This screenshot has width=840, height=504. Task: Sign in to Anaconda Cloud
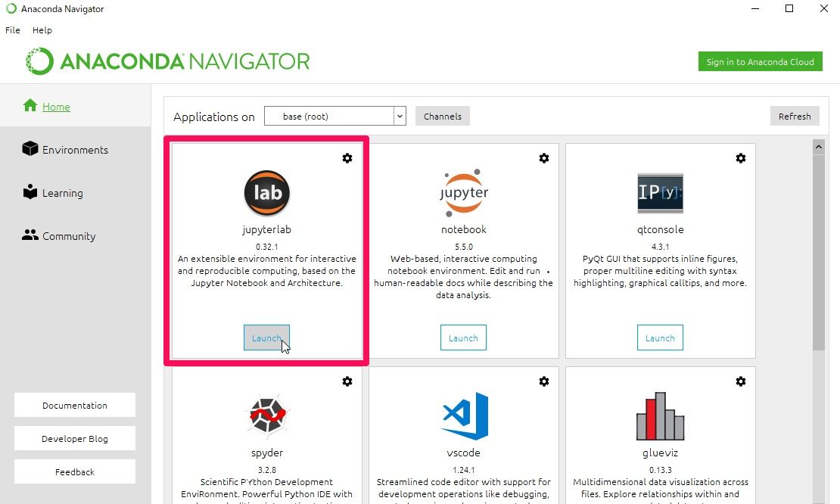[761, 61]
